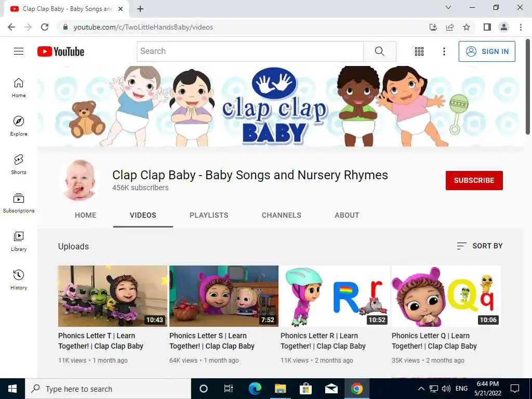Open the SORT BY dropdown
532x399 pixels.
[480, 246]
